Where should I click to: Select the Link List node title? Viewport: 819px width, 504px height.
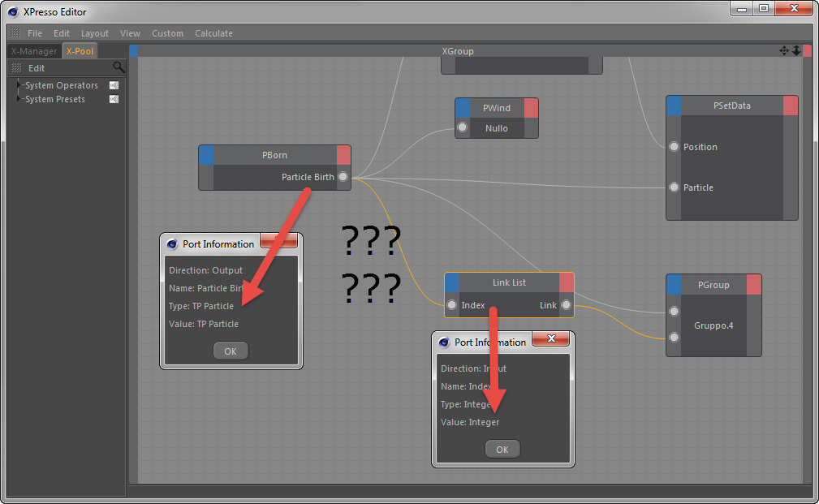point(509,282)
